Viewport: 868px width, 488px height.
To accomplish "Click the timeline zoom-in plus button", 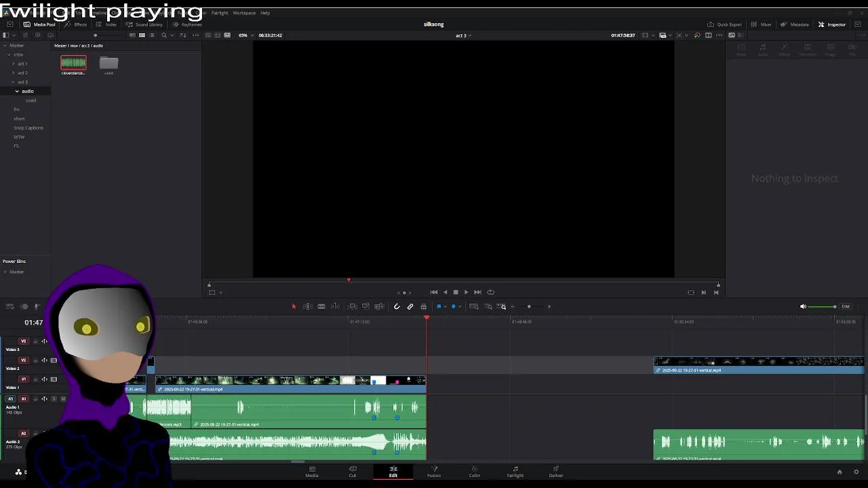I will pyautogui.click(x=549, y=306).
